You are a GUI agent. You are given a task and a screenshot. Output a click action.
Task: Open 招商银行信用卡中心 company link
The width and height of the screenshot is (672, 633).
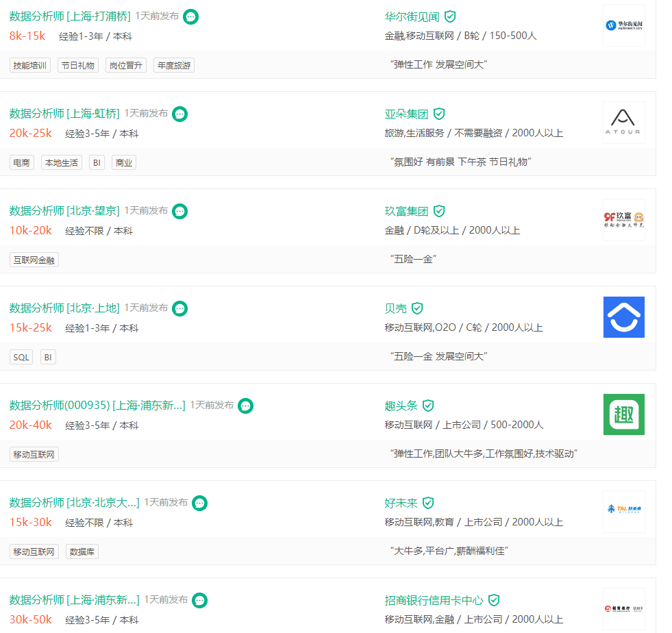pos(434,600)
